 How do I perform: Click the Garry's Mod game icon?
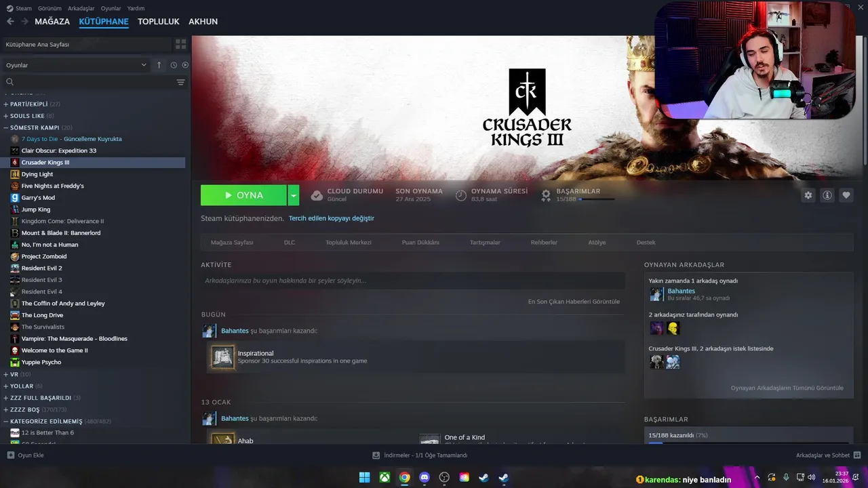(x=15, y=198)
